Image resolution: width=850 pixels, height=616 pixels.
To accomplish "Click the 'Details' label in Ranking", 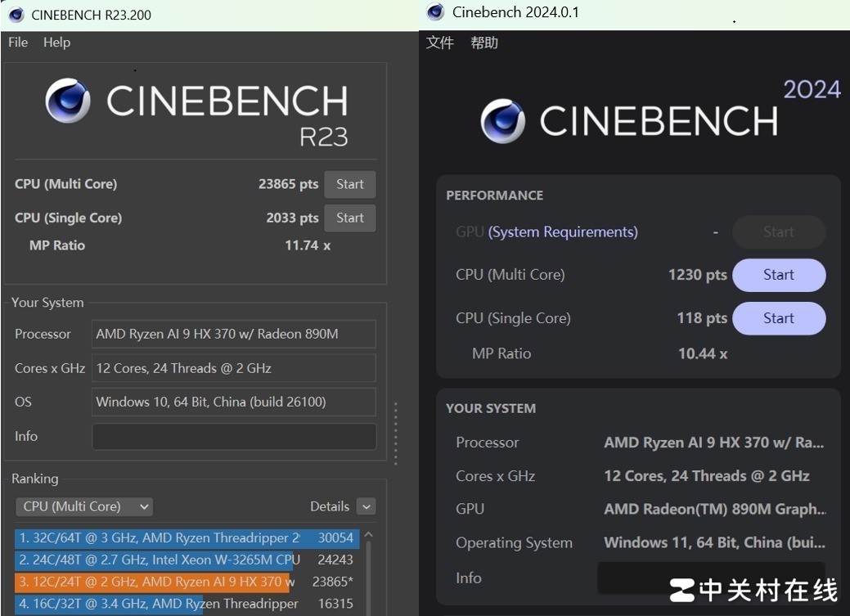I will pos(330,506).
